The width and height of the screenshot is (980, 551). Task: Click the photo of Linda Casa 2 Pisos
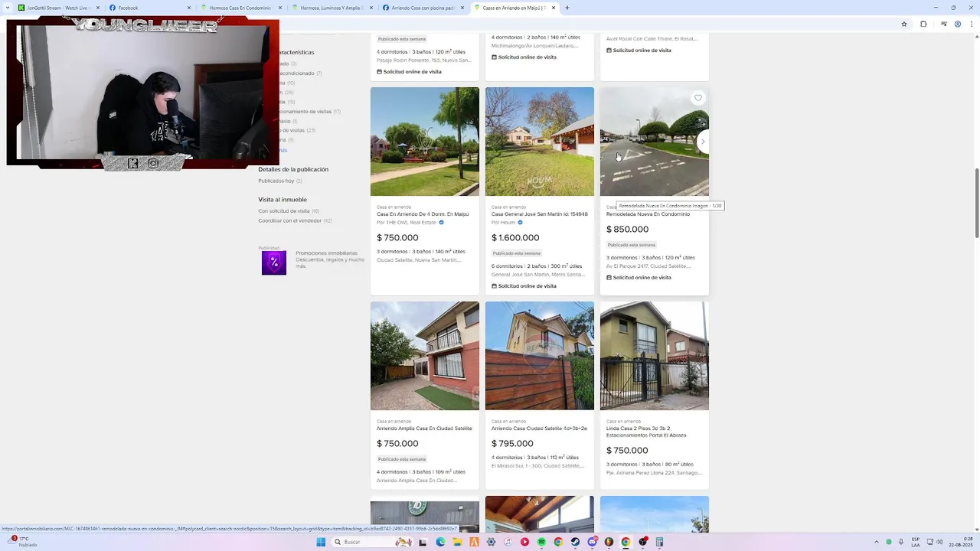click(655, 356)
